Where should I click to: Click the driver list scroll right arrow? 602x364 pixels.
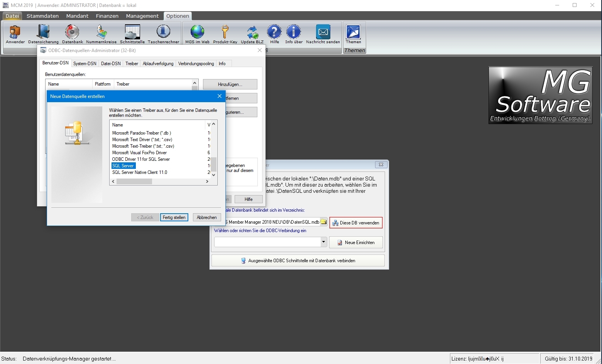(x=207, y=181)
